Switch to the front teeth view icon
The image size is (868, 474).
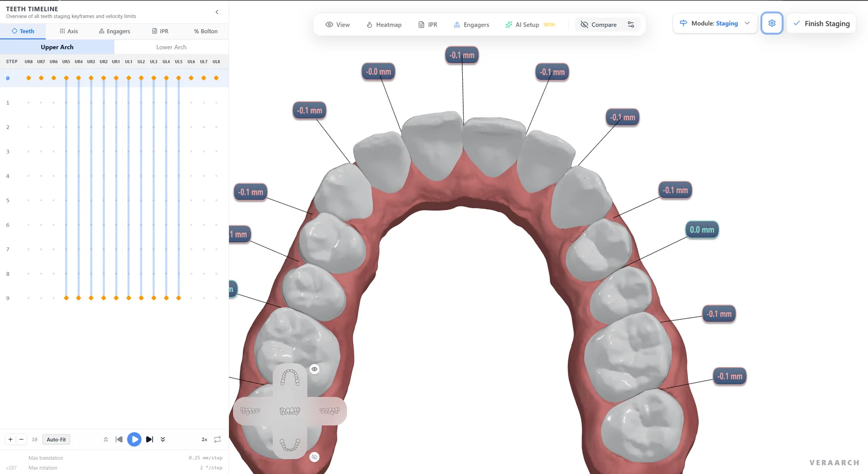(x=290, y=411)
